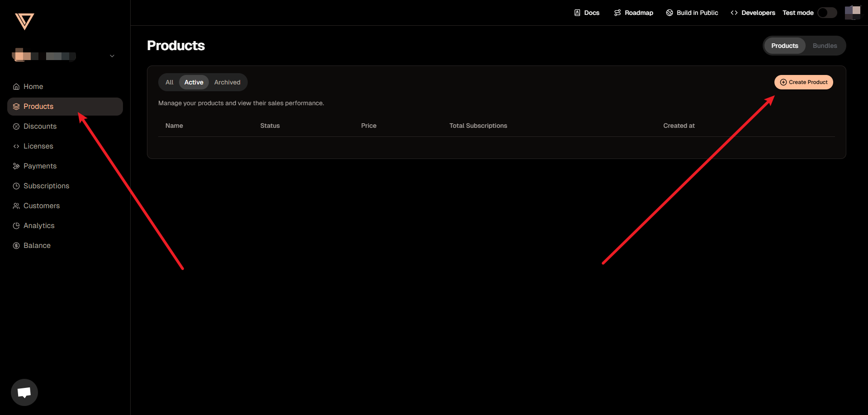Open the Developers link
Screen dimensions: 868x415
point(753,13)
